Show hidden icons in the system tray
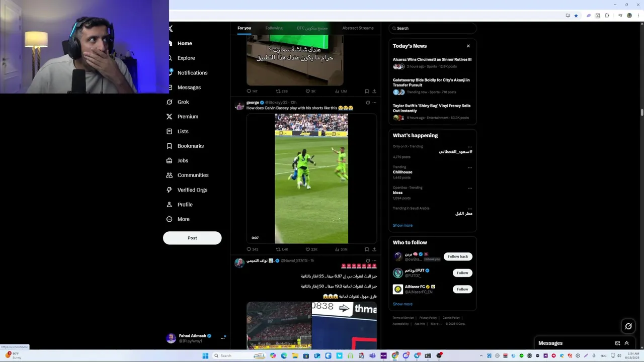The image size is (644, 362). [481, 355]
